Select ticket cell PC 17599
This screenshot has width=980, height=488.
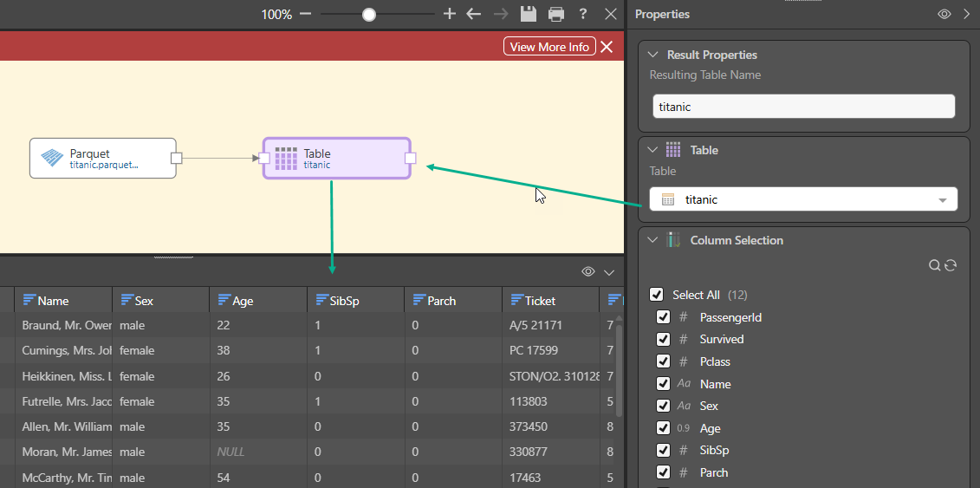pos(550,350)
